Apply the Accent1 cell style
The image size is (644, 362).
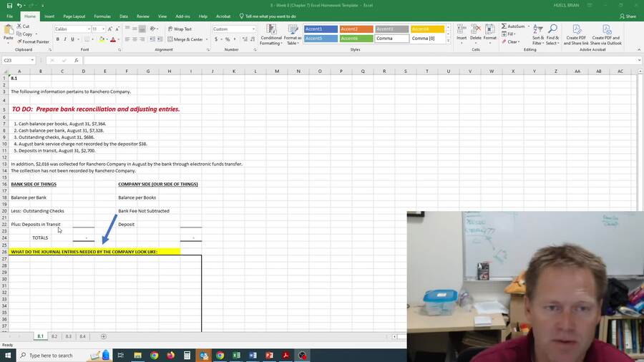(x=321, y=29)
